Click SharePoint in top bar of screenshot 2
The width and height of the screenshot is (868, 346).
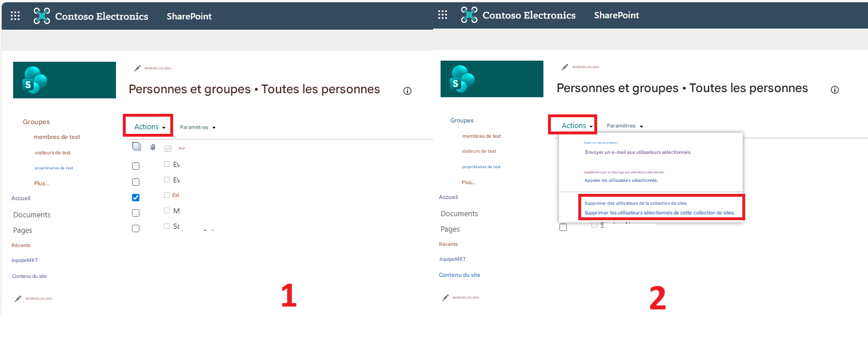[617, 15]
